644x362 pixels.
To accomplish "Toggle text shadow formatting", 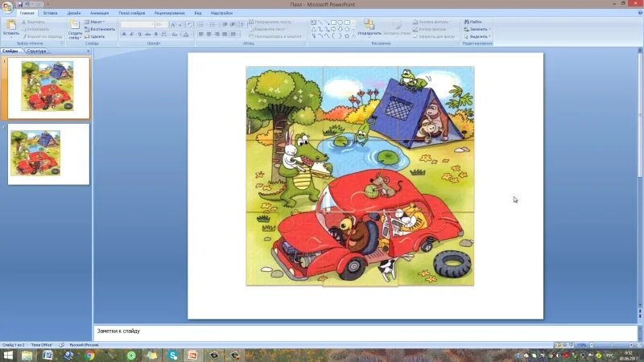I will tap(156, 35).
